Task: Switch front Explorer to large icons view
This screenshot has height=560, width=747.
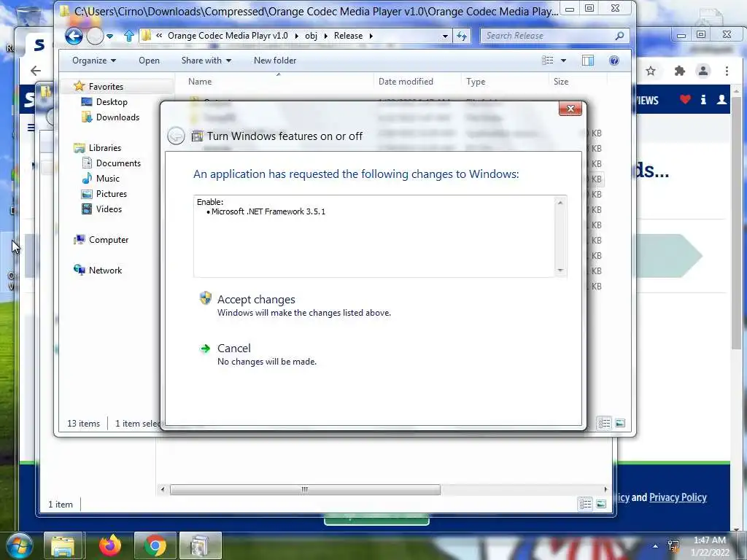Action: click(x=620, y=423)
